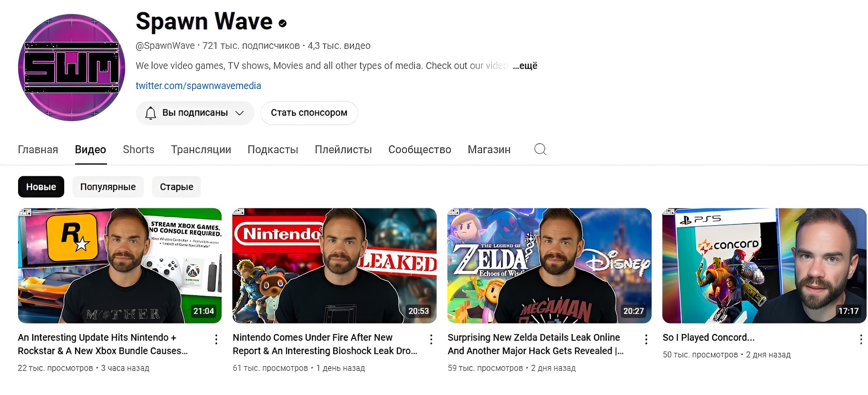
Task: Open the twitter.com/spawnwavemedia link
Action: point(198,86)
